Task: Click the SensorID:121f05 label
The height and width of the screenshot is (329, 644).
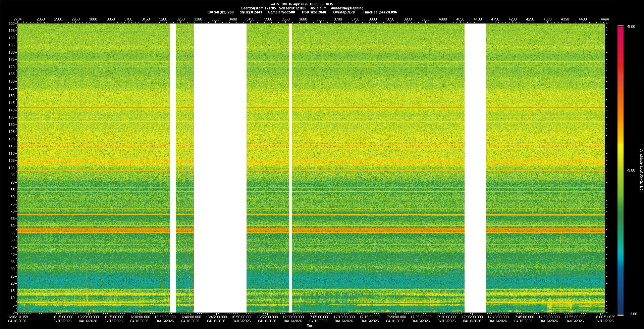Action: point(292,8)
